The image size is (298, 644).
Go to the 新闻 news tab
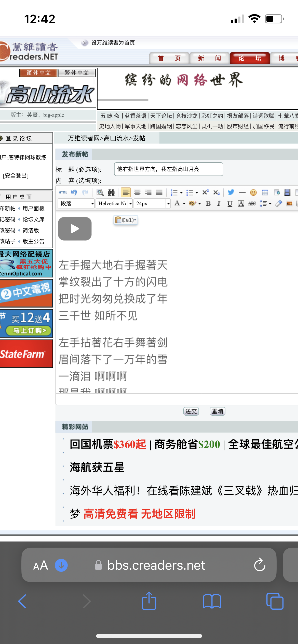click(x=209, y=58)
